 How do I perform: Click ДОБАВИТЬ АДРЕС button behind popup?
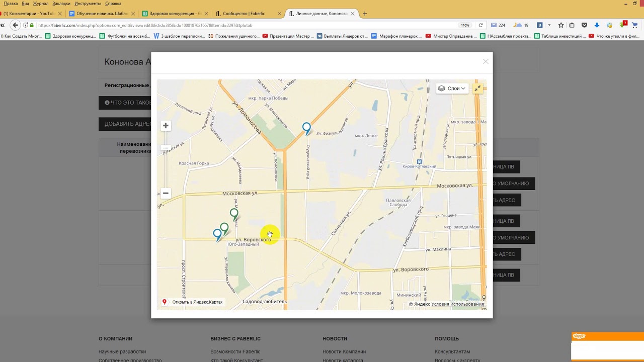pyautogui.click(x=125, y=124)
